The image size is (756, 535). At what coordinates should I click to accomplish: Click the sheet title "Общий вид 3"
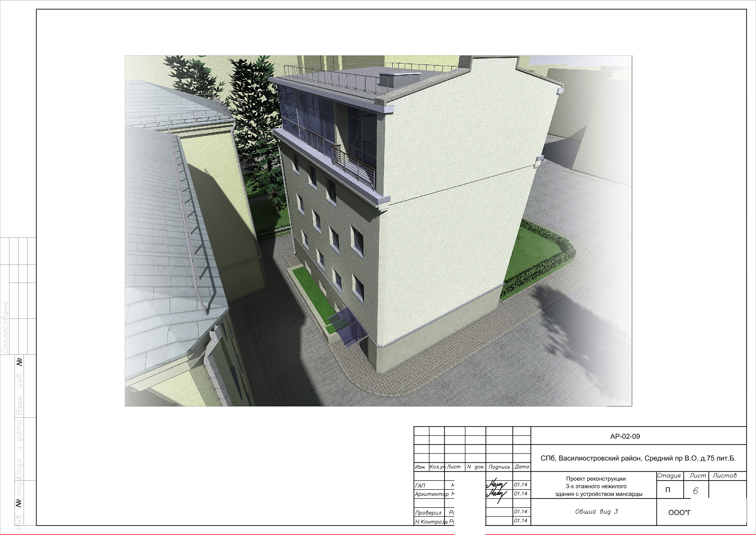(596, 512)
